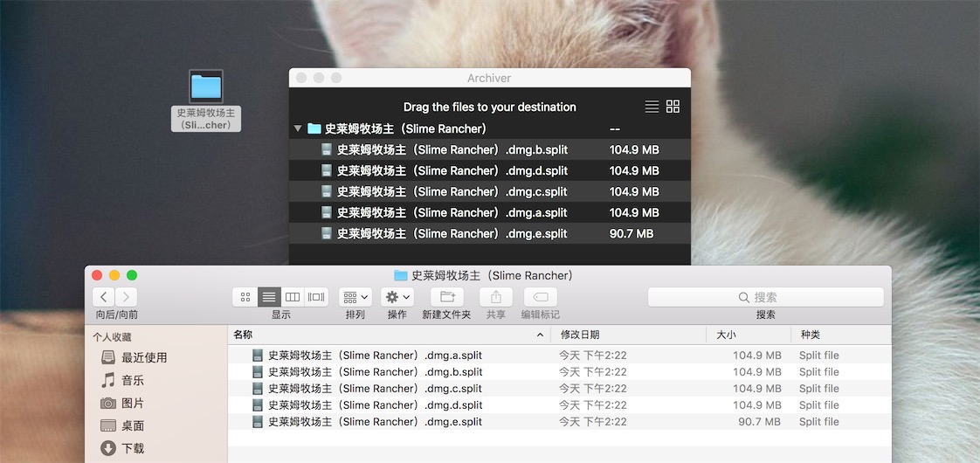Click the .dmg.e.split disk icon in Archiver
This screenshot has width=980, height=463.
pyautogui.click(x=327, y=233)
